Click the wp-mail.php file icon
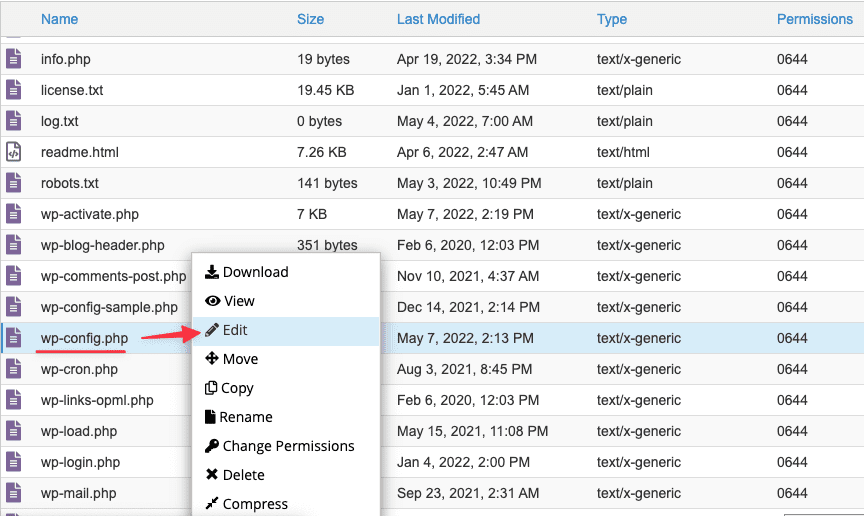This screenshot has width=864, height=516. pyautogui.click(x=13, y=493)
